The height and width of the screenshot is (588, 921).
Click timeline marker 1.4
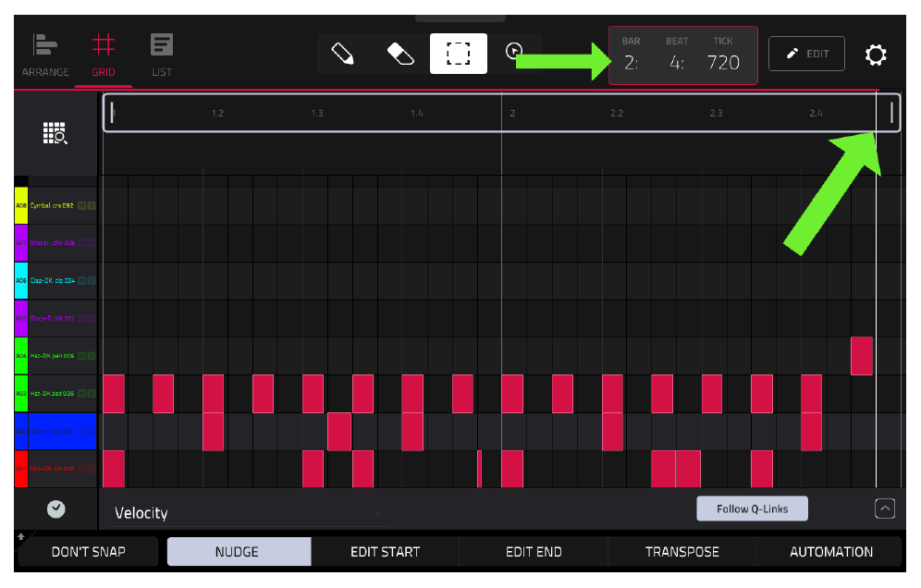pos(416,113)
